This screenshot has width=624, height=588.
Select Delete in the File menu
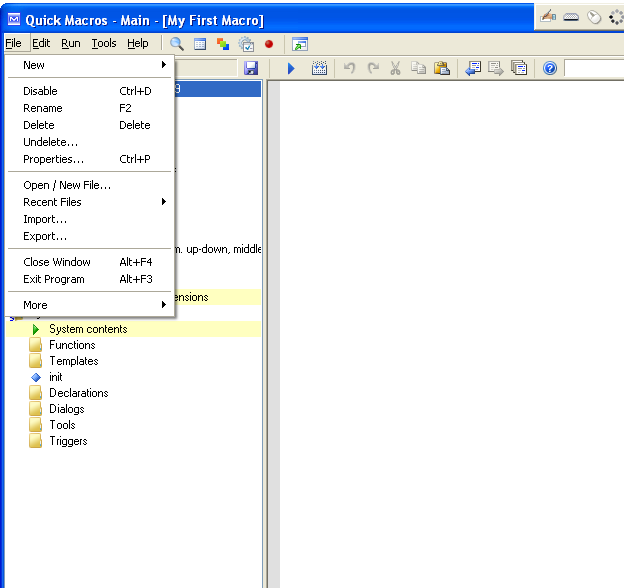click(x=91, y=125)
